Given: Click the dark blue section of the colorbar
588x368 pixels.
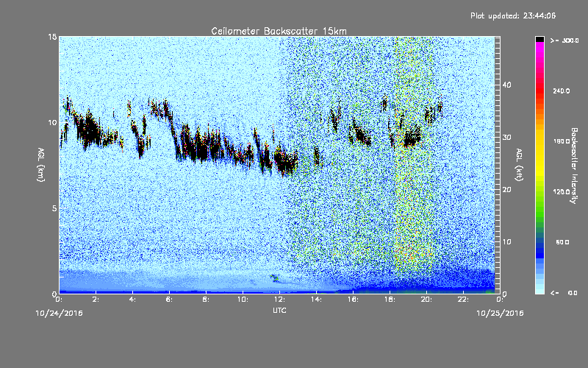Looking at the screenshot, I should 539,252.
